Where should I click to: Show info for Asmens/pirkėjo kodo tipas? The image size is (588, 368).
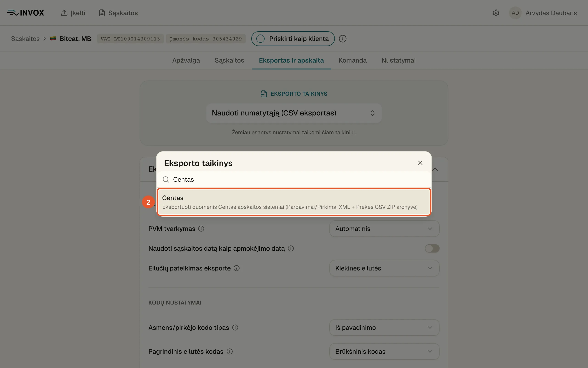tap(235, 328)
